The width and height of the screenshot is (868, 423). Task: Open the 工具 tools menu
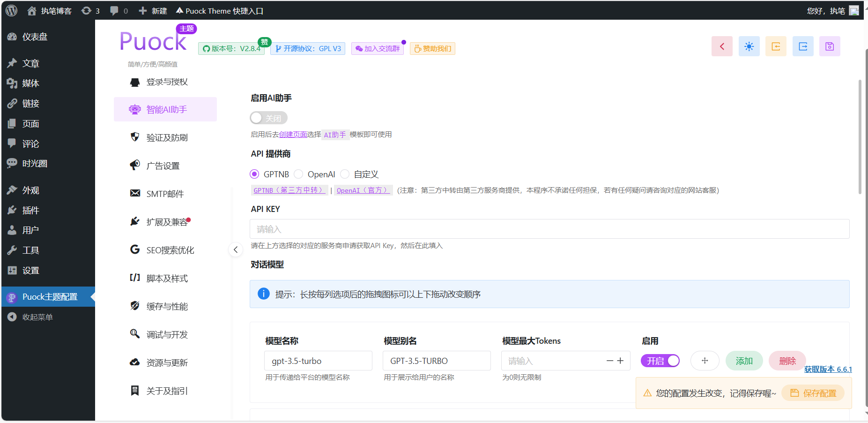pos(48,250)
